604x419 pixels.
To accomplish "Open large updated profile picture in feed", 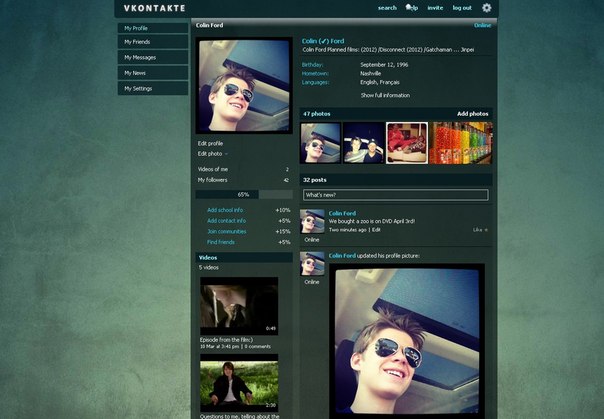I will tap(407, 341).
